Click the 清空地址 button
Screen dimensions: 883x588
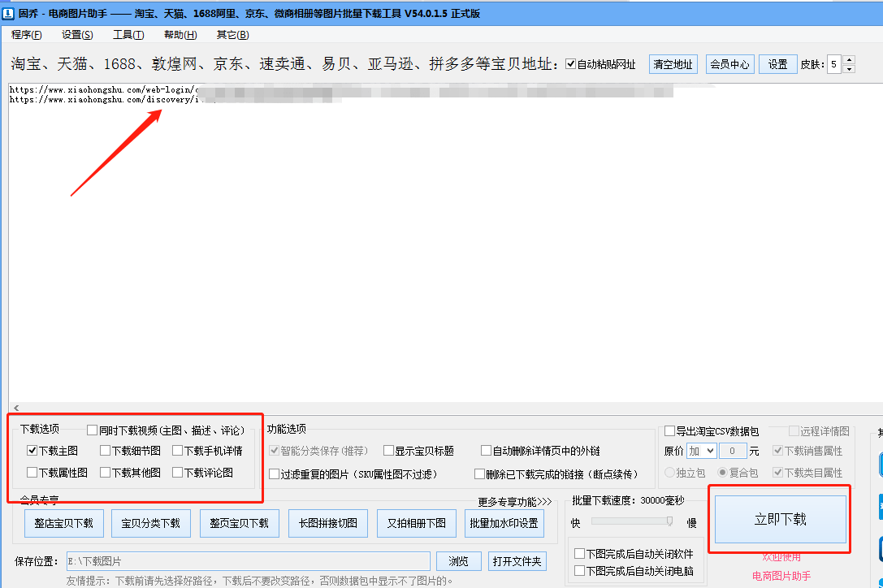click(673, 64)
